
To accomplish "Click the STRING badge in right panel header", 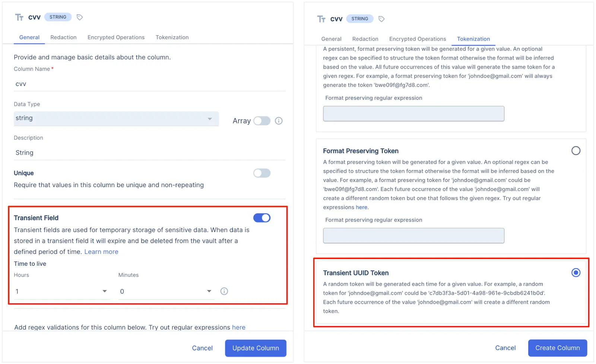I will (x=359, y=19).
